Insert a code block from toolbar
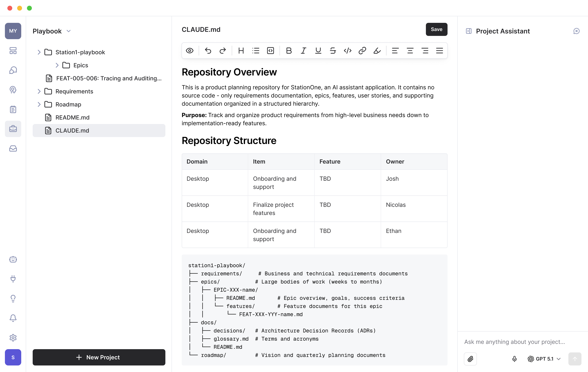The image size is (588, 372). (x=270, y=51)
